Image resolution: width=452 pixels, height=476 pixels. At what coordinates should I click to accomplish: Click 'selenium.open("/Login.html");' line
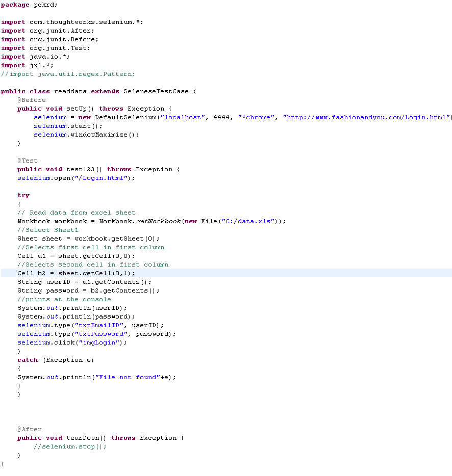coord(76,178)
